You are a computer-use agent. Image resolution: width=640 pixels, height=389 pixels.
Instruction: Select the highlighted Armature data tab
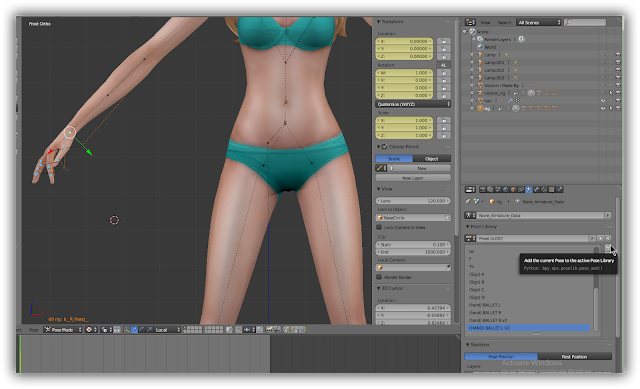[529, 189]
